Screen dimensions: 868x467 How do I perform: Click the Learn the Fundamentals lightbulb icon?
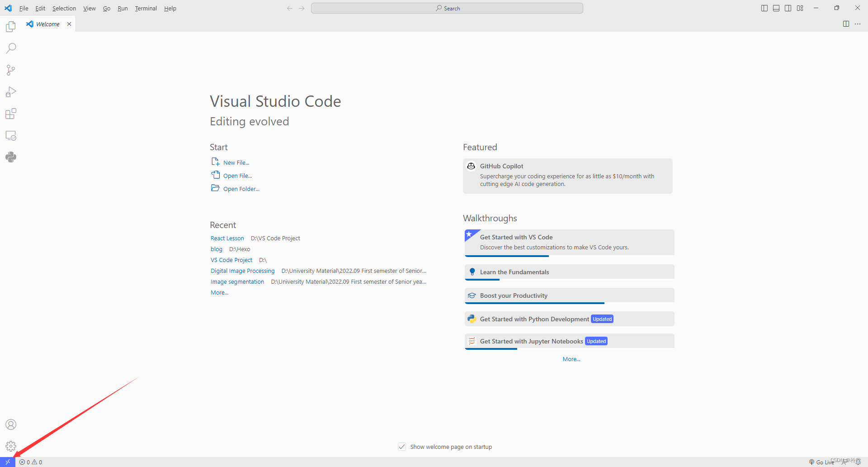tap(472, 272)
